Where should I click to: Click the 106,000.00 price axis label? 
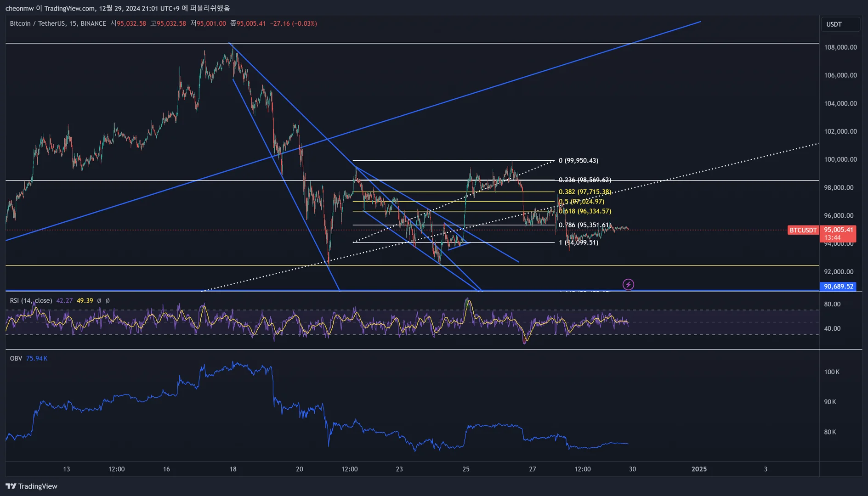point(840,75)
